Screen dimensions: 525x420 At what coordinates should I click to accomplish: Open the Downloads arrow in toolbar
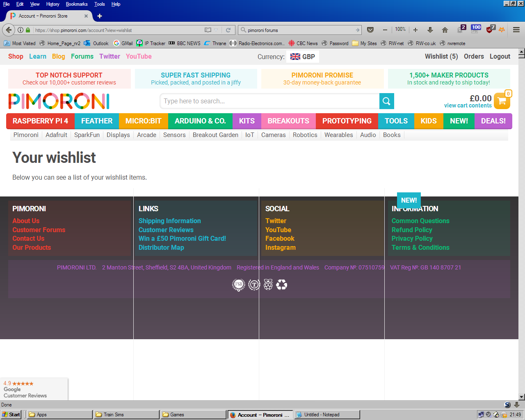point(430,30)
